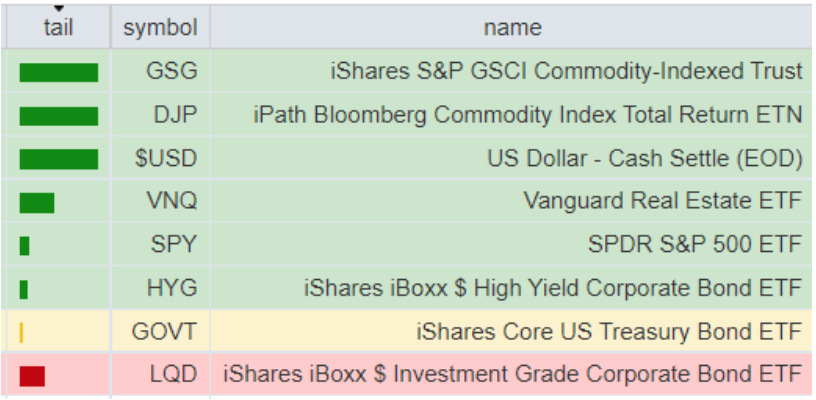This screenshot has width=816, height=400.
Task: Click the $USD symbol cell
Action: point(166,158)
